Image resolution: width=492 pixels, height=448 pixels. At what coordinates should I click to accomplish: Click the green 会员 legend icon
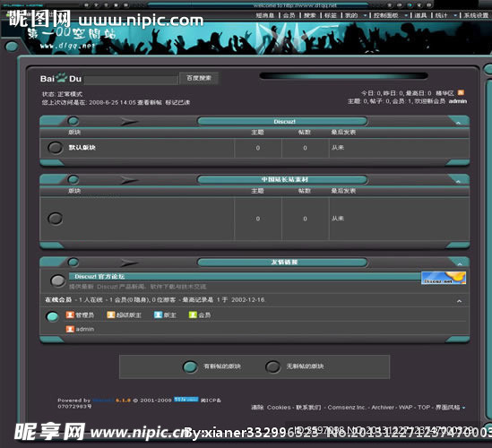(x=193, y=314)
